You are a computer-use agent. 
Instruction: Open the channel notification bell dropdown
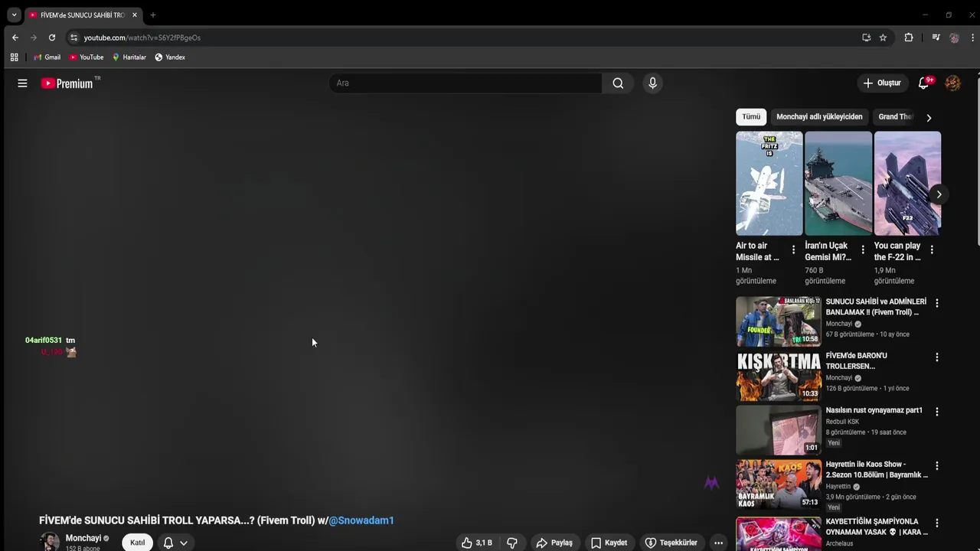point(175,543)
